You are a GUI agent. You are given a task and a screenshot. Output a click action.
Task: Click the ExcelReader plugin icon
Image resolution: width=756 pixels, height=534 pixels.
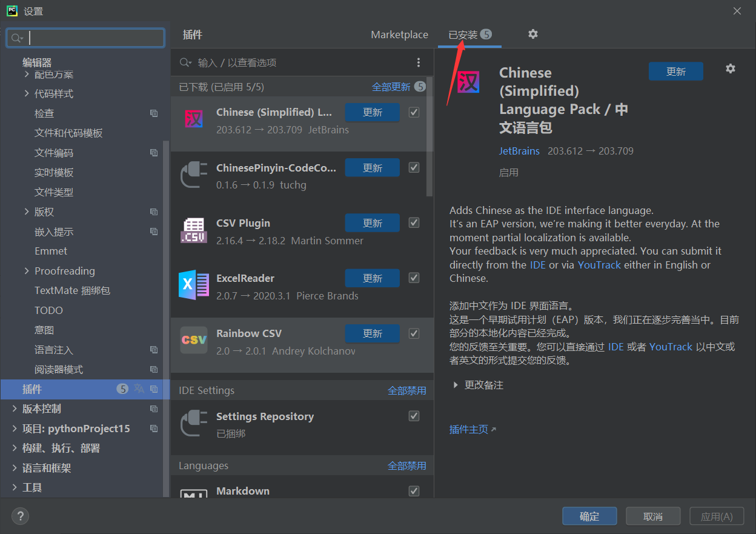[x=194, y=285]
